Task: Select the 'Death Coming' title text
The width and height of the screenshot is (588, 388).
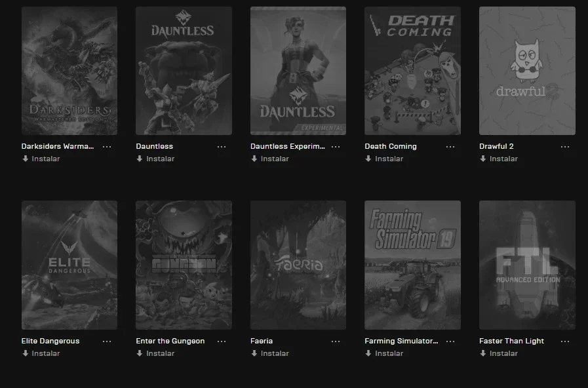Action: (x=391, y=146)
